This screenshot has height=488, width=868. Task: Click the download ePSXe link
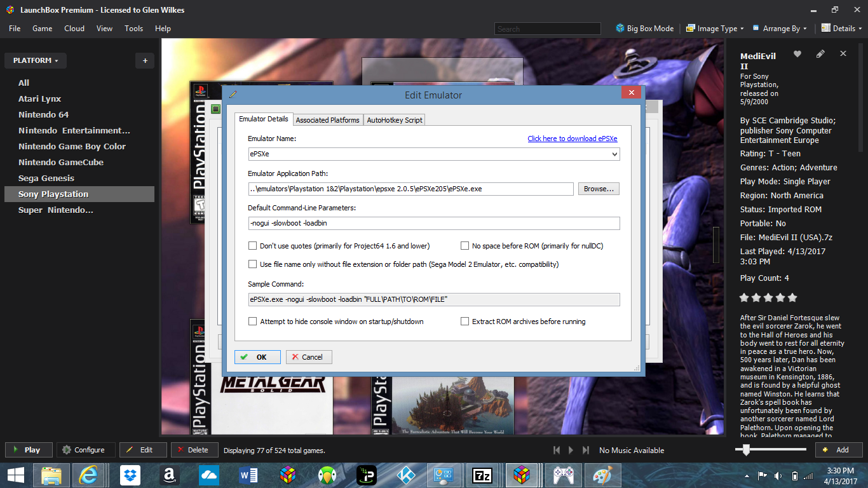573,139
